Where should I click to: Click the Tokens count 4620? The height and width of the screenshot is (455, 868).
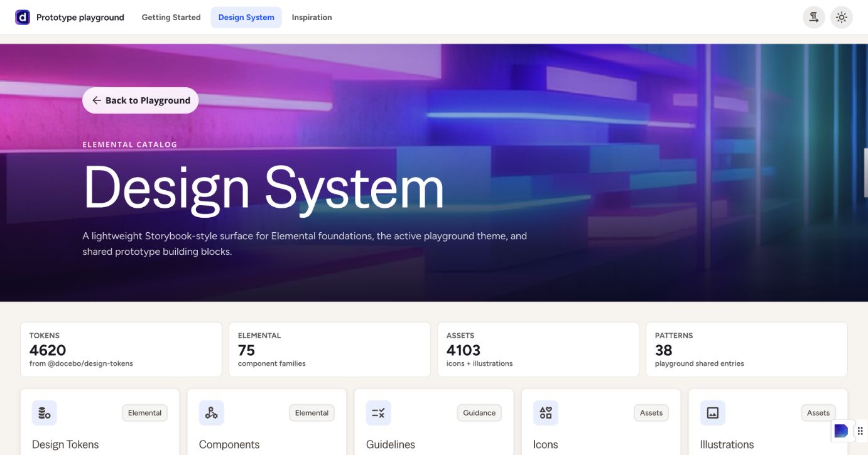pos(48,350)
